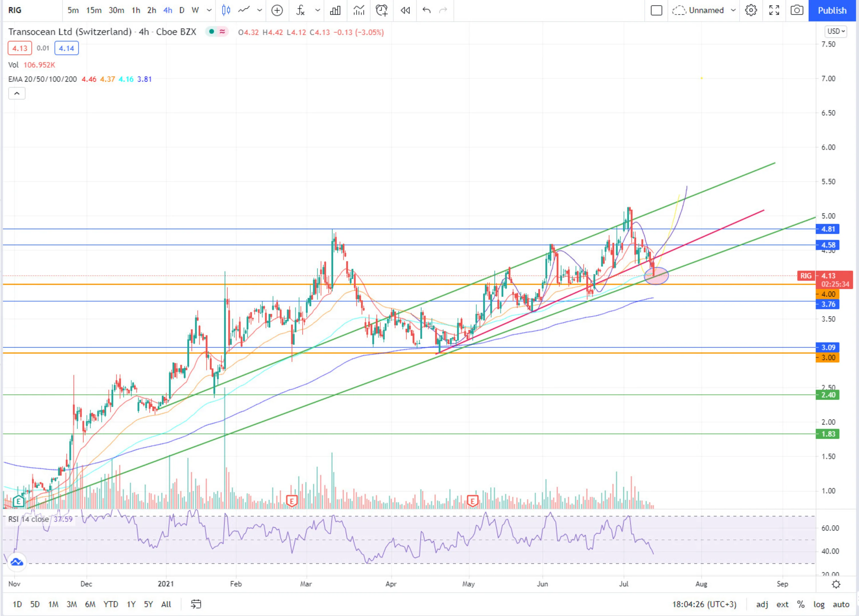859x616 pixels.
Task: Open the financials bar chart icon
Action: (x=335, y=10)
